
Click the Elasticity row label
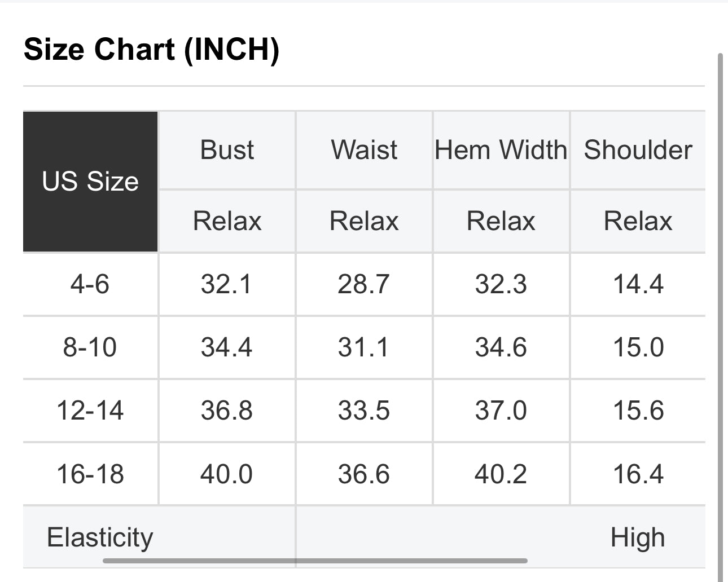100,537
